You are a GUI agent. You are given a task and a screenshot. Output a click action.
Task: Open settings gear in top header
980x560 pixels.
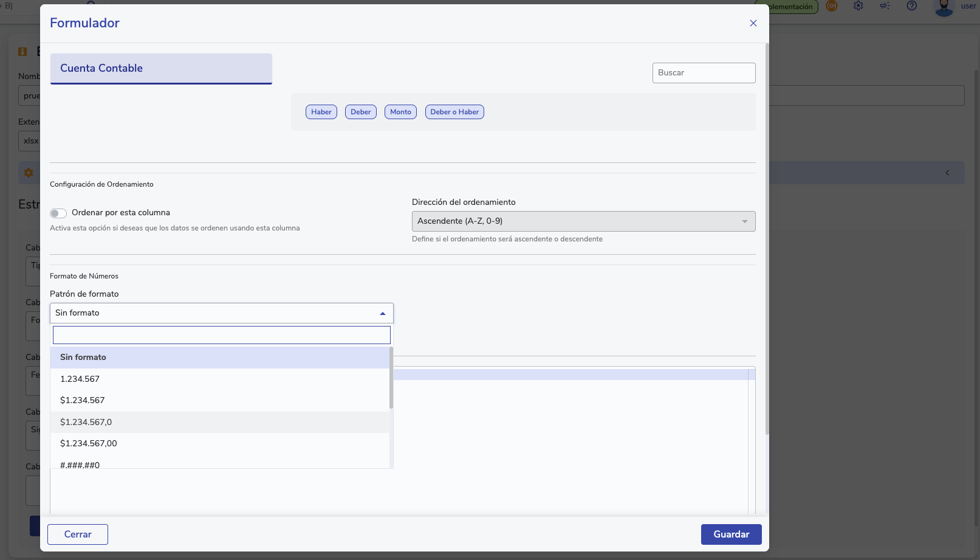858,6
